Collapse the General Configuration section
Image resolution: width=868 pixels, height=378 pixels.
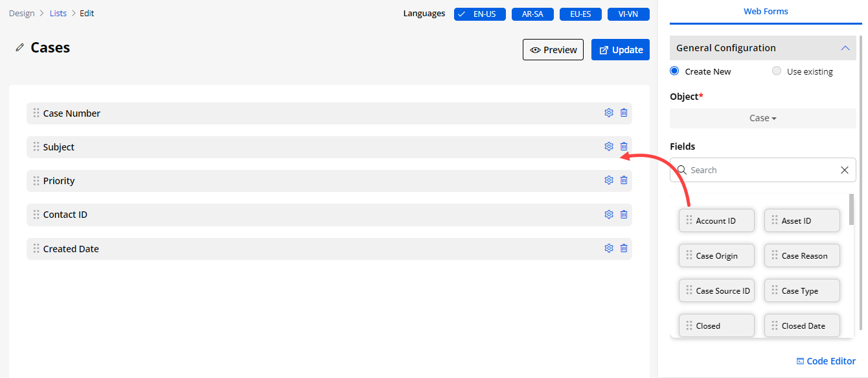pos(844,48)
